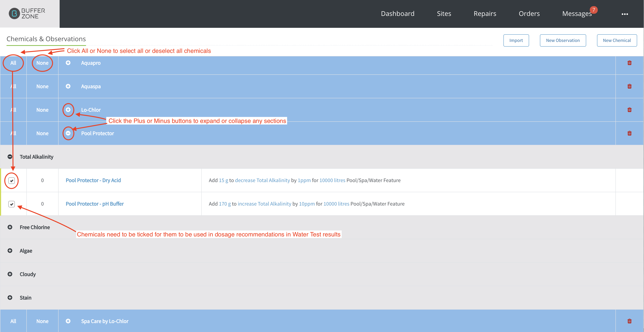Collapse the Pool Protector section with minus icon
This screenshot has width=644, height=332.
68,133
